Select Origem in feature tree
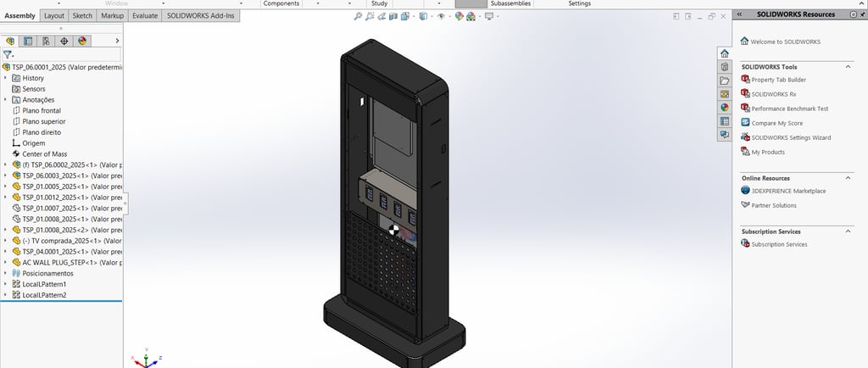Viewport: 868px width, 368px height. pyautogui.click(x=33, y=143)
